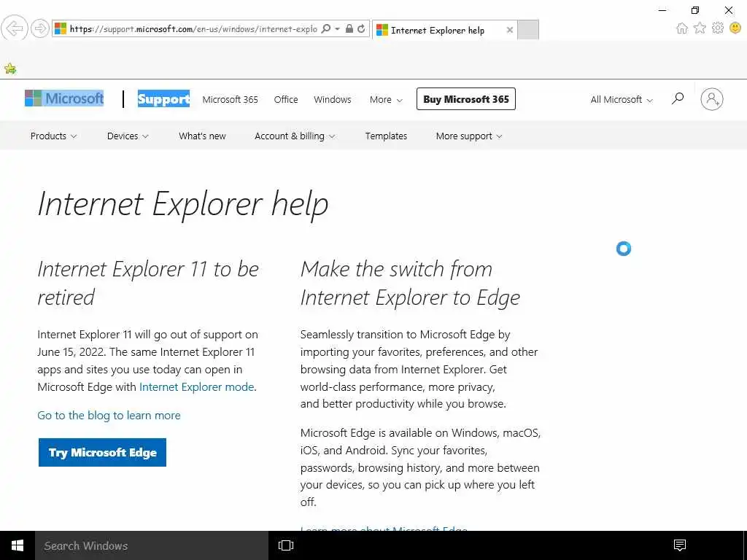
Task: Click the Buy Microsoft 365 button
Action: pyautogui.click(x=466, y=99)
